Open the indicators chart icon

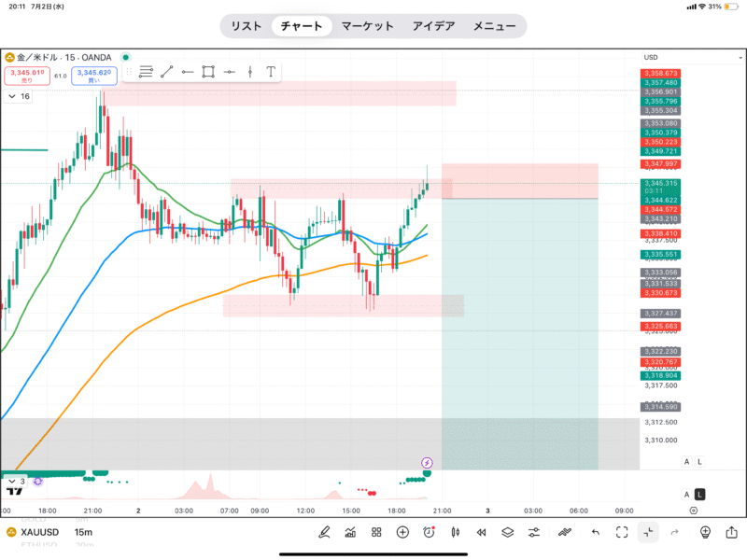pyautogui.click(x=350, y=532)
